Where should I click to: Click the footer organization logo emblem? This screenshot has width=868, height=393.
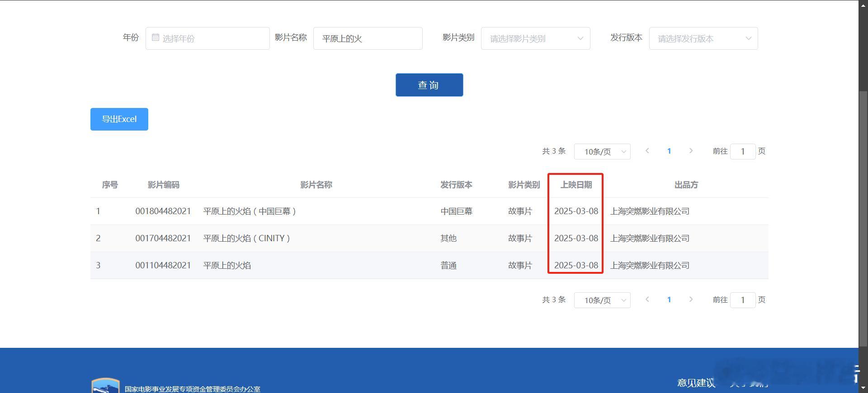tap(105, 385)
